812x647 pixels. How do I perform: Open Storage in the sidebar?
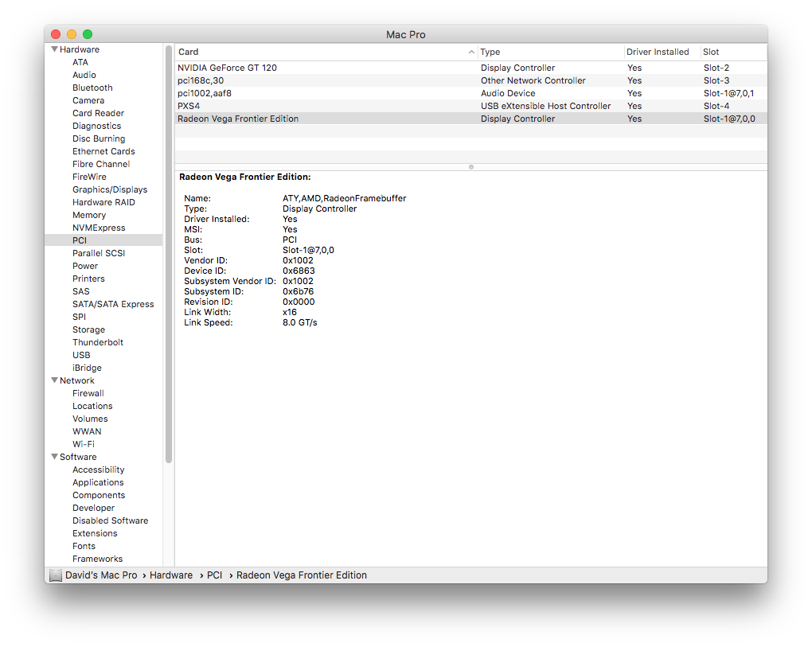point(88,329)
